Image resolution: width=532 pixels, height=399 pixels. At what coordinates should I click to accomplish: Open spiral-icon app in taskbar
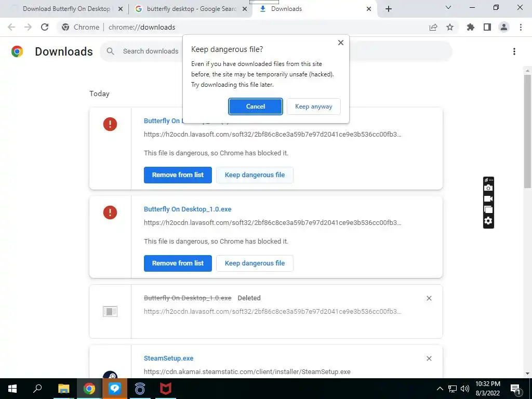click(140, 389)
